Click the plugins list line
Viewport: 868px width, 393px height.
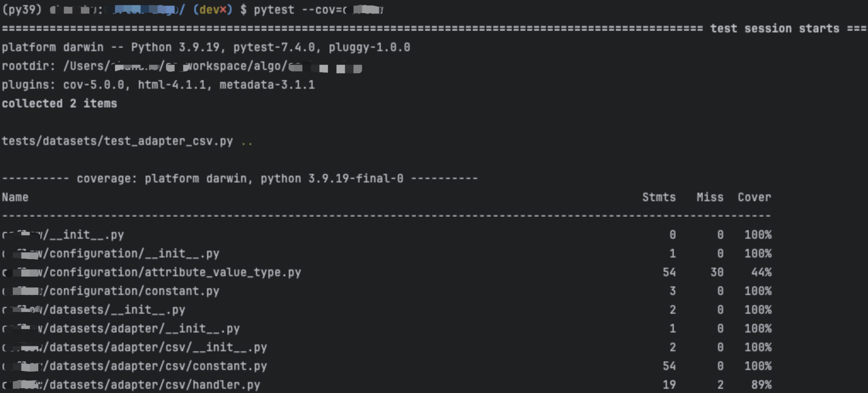(158, 85)
